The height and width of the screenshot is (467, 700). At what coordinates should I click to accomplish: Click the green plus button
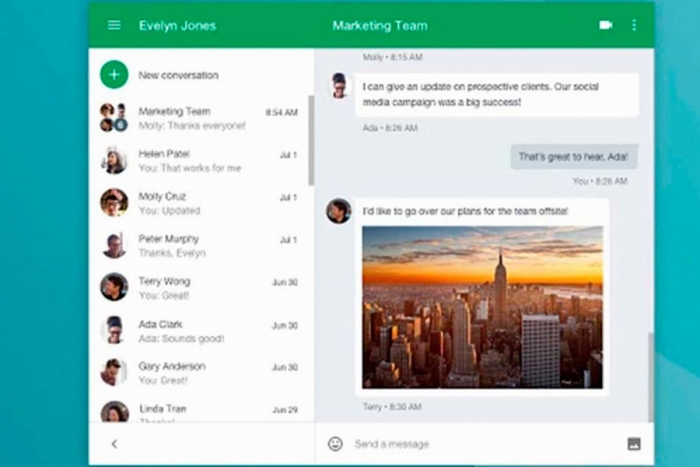(x=114, y=75)
